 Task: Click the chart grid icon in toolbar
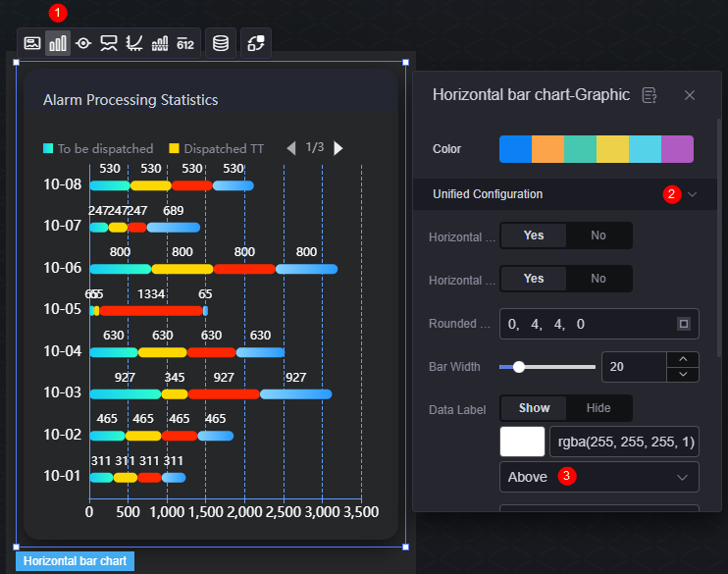(160, 43)
